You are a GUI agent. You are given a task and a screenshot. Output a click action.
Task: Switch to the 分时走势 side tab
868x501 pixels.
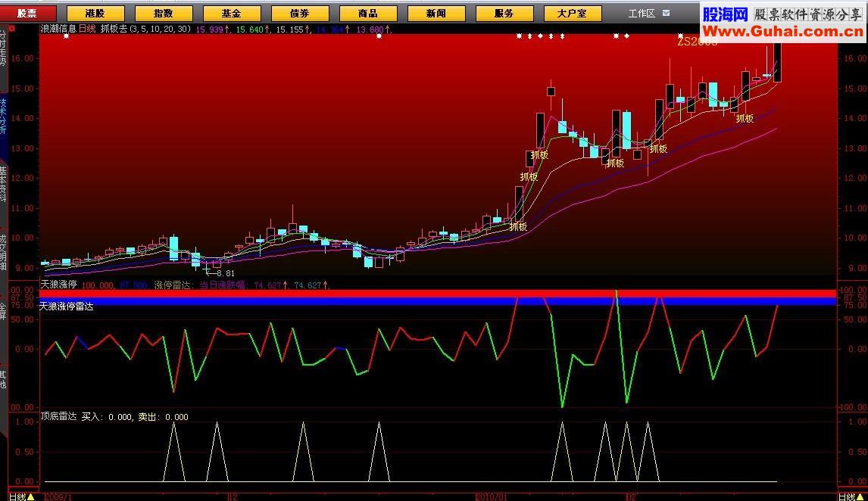click(x=3, y=48)
